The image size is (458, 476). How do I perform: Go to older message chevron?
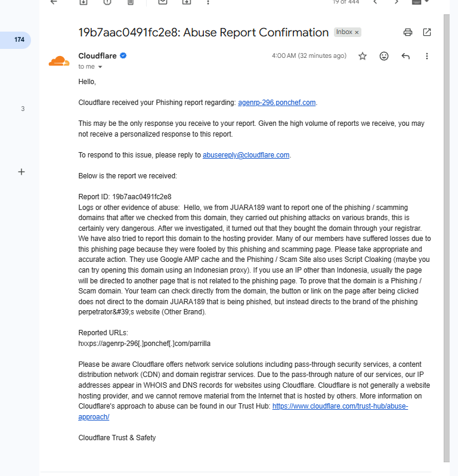point(397,2)
